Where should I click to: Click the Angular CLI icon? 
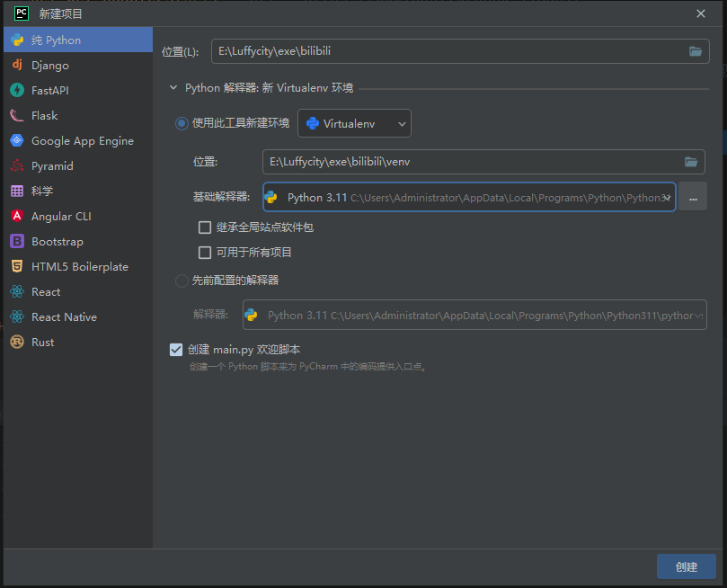(x=17, y=216)
